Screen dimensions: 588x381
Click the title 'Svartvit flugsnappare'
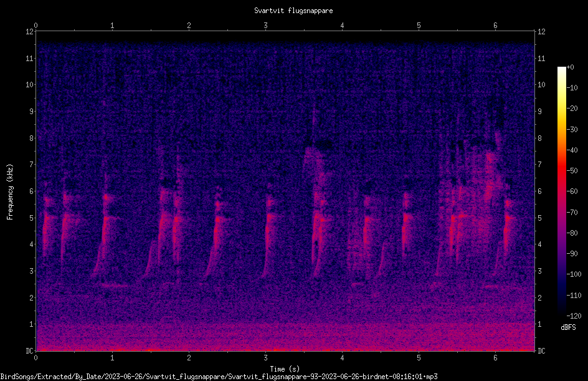coord(293,11)
